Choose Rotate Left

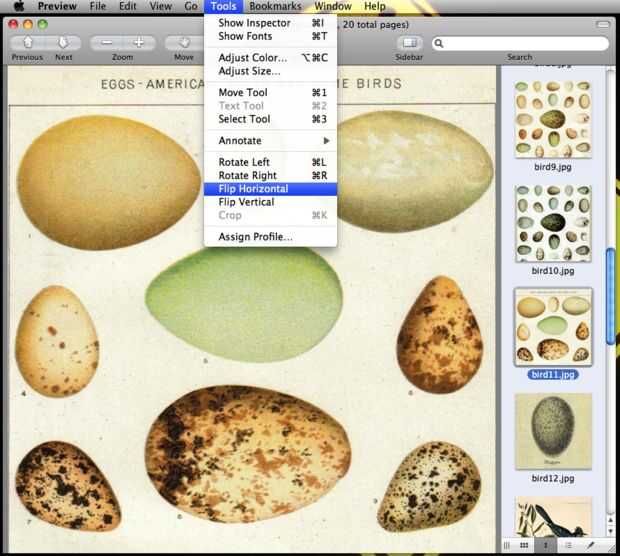(270, 162)
